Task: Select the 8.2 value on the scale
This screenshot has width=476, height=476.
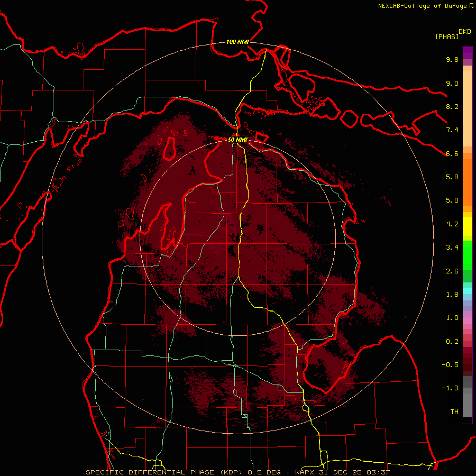Action: pos(452,106)
